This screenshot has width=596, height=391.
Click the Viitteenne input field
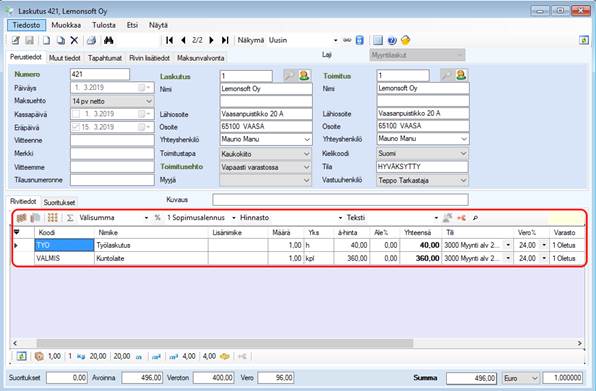(x=112, y=141)
